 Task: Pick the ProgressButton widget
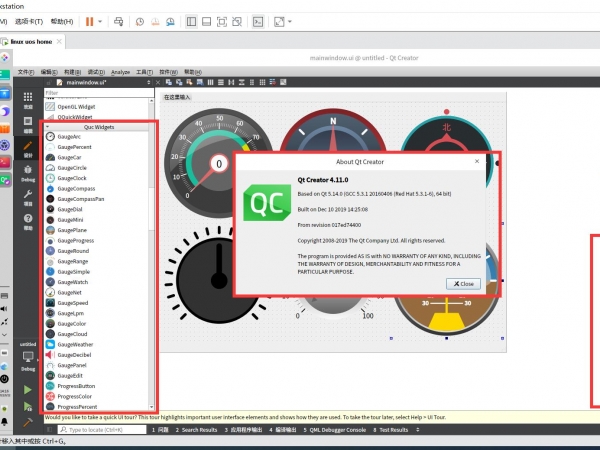pos(76,386)
